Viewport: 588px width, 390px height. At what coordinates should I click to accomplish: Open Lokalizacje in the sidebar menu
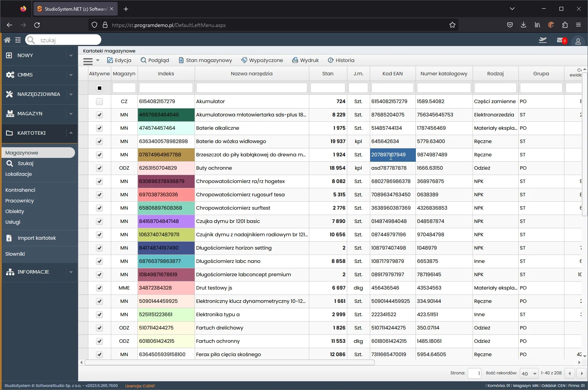[x=19, y=174]
